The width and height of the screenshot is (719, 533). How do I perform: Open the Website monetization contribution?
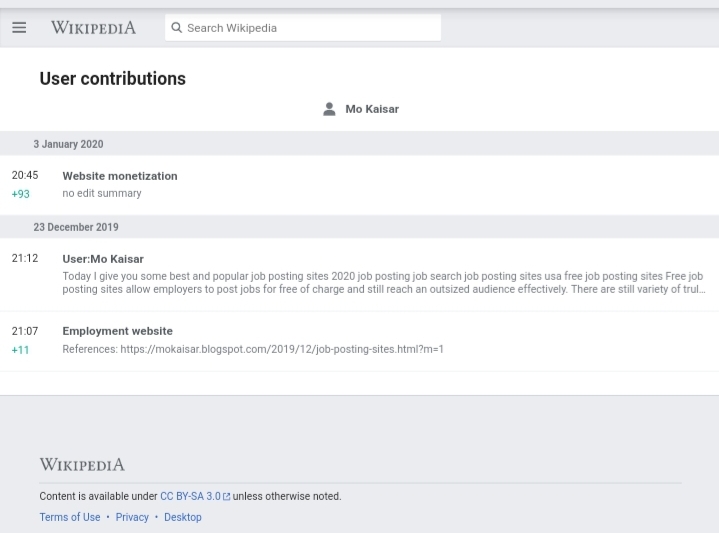[x=120, y=176]
